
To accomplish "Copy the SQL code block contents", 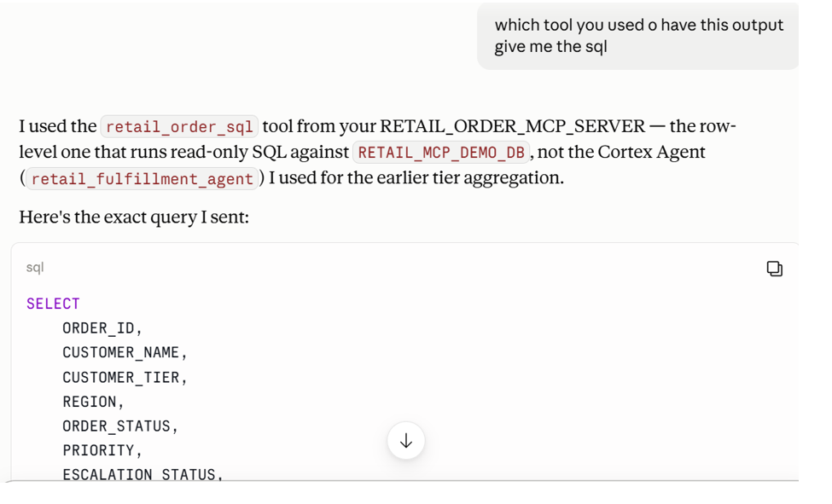I will pyautogui.click(x=774, y=269).
